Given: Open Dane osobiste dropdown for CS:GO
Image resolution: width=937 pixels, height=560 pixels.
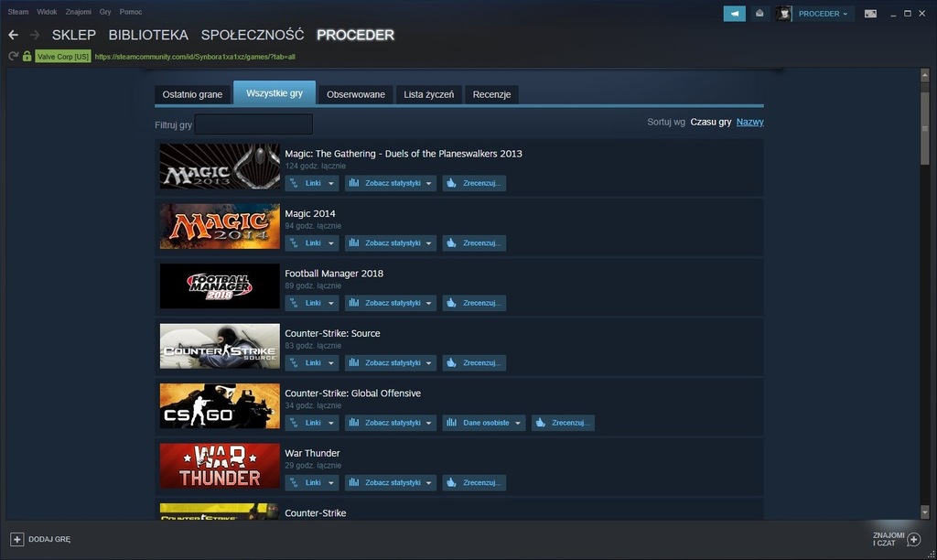Looking at the screenshot, I should point(484,423).
